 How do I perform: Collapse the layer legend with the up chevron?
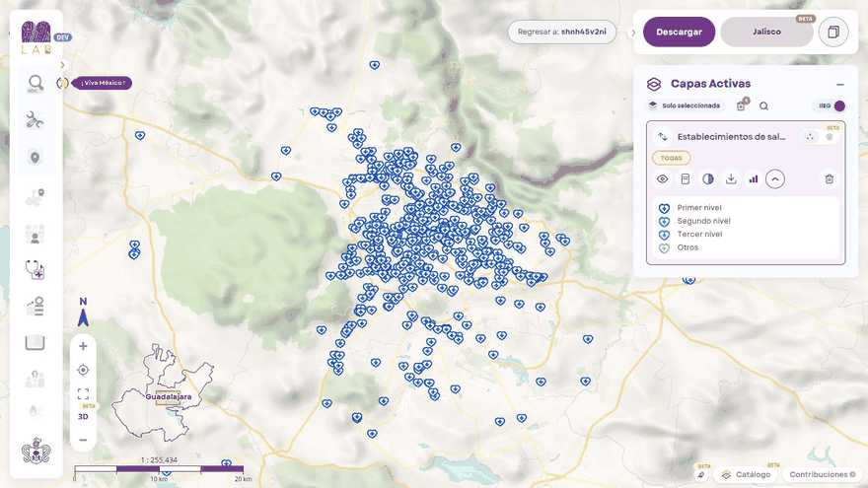click(x=775, y=179)
